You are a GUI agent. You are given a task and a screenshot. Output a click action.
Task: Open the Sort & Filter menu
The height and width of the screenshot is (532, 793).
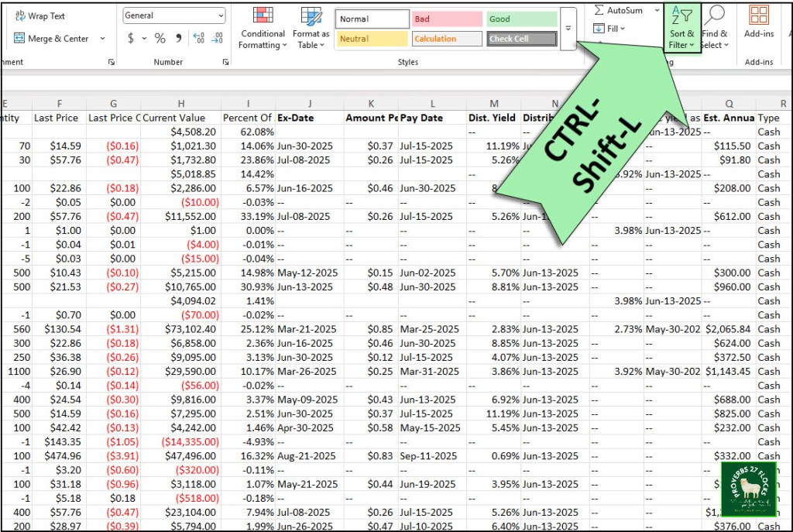click(681, 28)
